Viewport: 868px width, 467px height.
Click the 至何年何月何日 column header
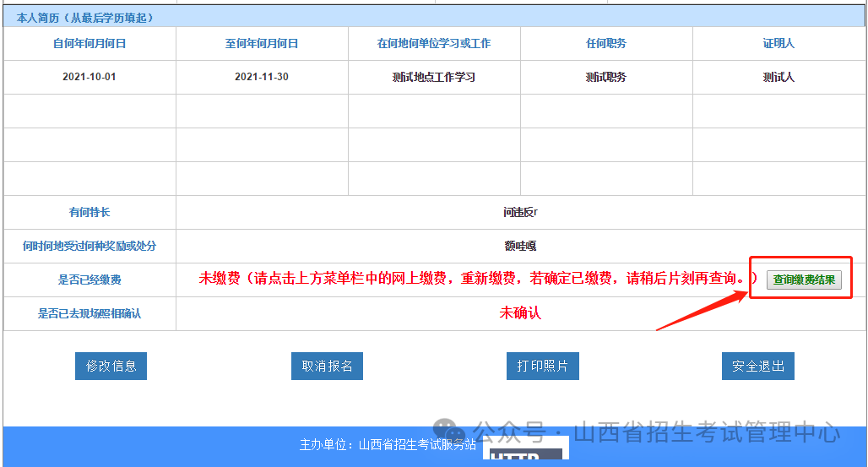pyautogui.click(x=262, y=43)
